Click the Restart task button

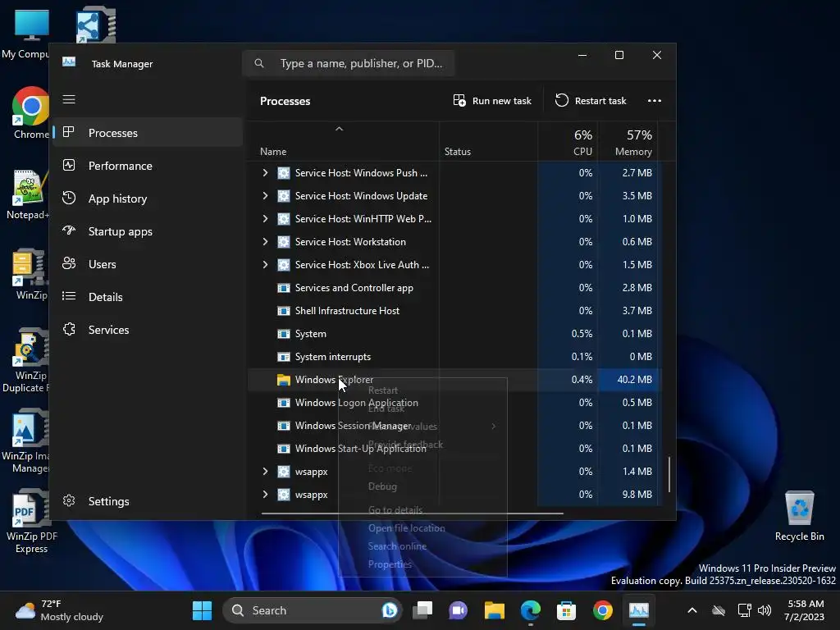pyautogui.click(x=591, y=101)
